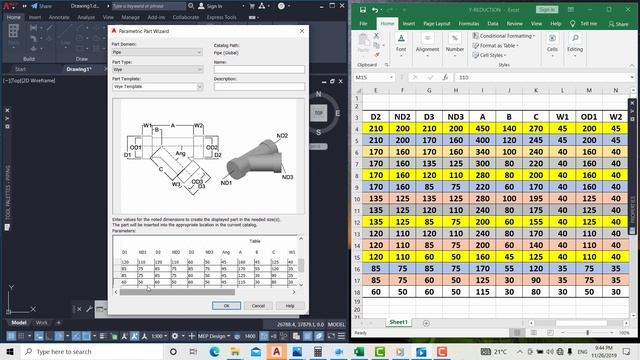640x360 pixels.
Task: Add a new sheet with the plus icon
Action: [426, 323]
